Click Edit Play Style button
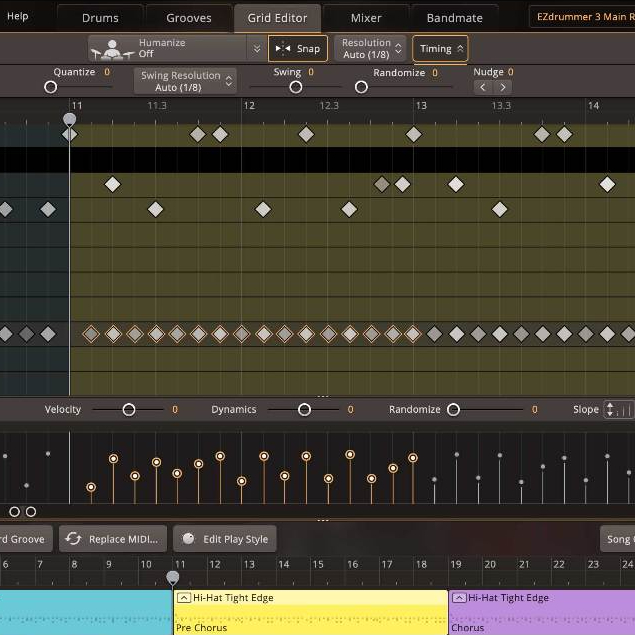635x635 pixels. (226, 539)
